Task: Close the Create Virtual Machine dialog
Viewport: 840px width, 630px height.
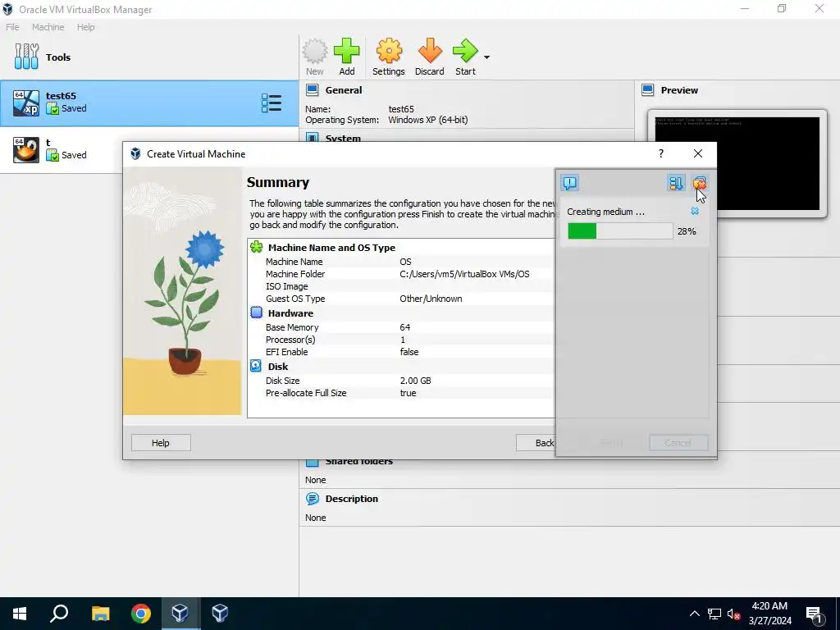Action: point(698,153)
